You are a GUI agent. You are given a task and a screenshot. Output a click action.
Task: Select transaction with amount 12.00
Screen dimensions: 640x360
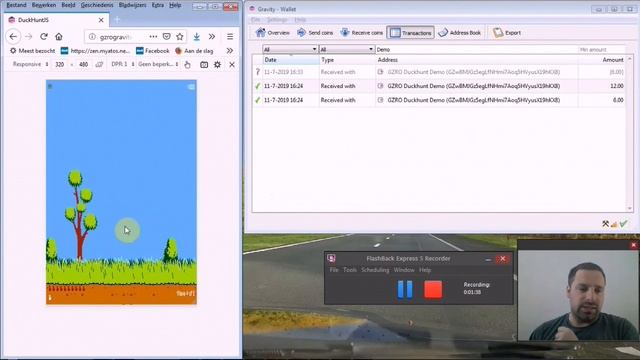[x=439, y=86]
